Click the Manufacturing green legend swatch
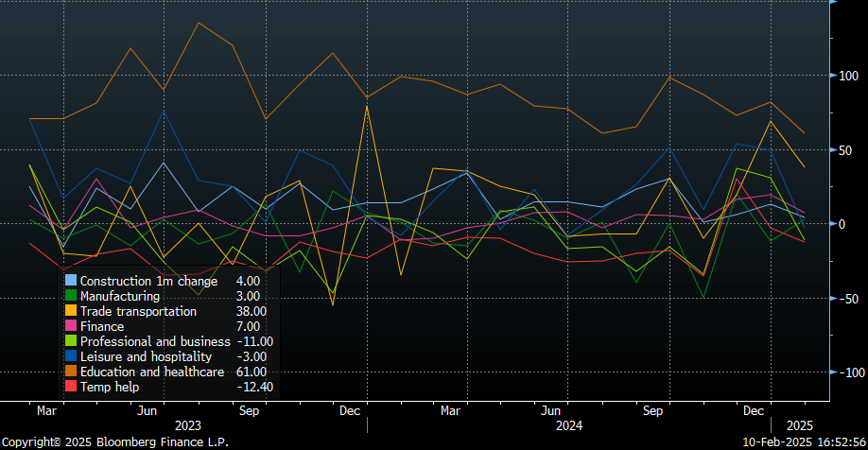This screenshot has height=450, width=868. tap(71, 296)
